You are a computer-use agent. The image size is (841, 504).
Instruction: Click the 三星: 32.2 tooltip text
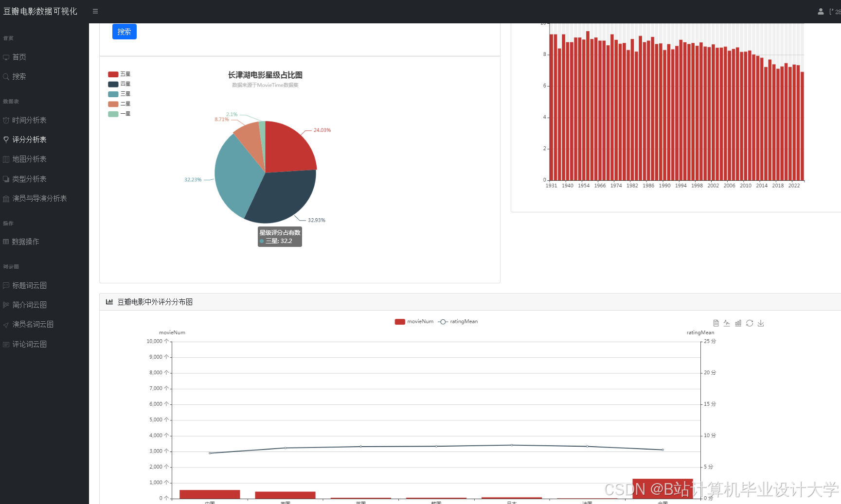(x=279, y=241)
